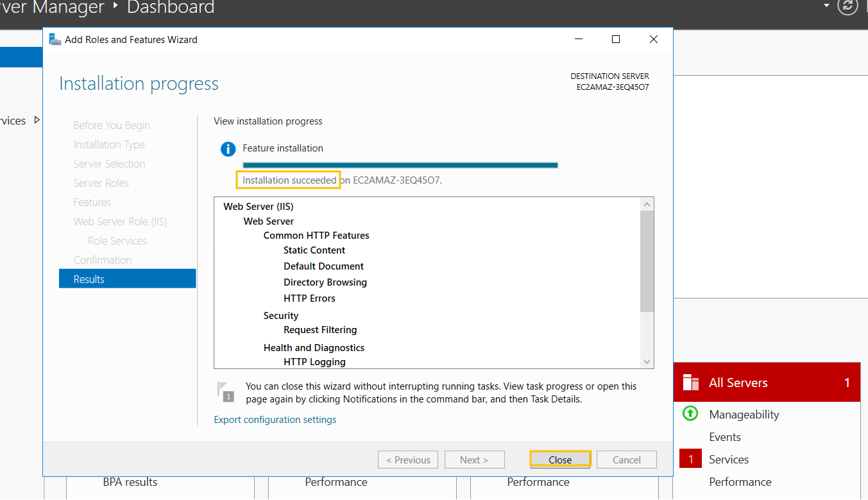
Task: Select 'Security' row in results list
Action: click(x=281, y=316)
